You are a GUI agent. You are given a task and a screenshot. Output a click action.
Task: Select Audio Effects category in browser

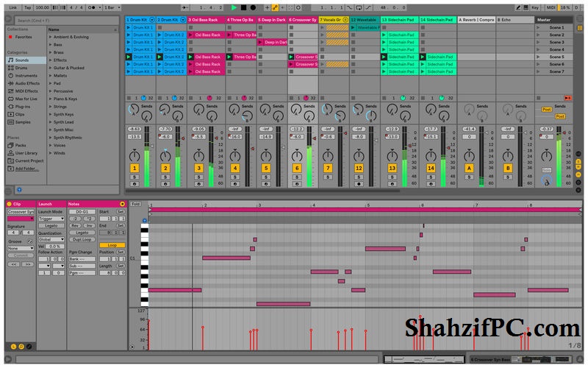coord(26,83)
